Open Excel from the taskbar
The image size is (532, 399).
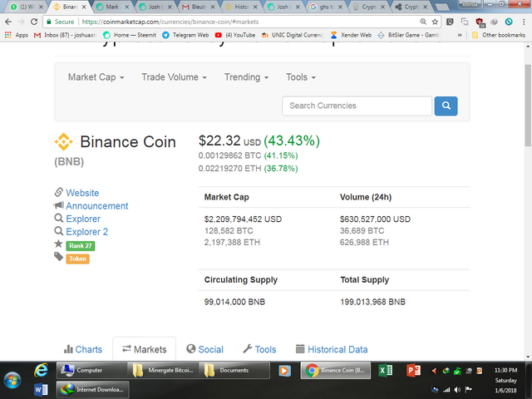386,371
